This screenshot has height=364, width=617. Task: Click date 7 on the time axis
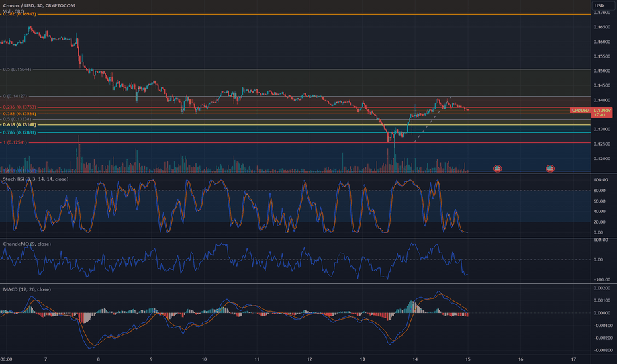click(x=46, y=359)
